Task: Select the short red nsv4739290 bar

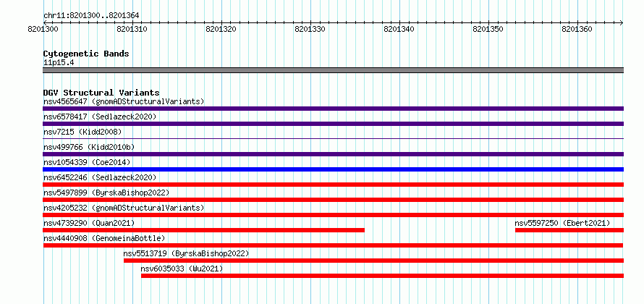Action: pos(204,230)
